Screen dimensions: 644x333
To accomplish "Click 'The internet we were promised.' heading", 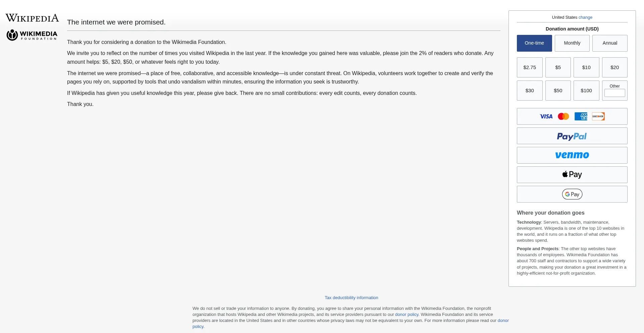I will click(116, 22).
